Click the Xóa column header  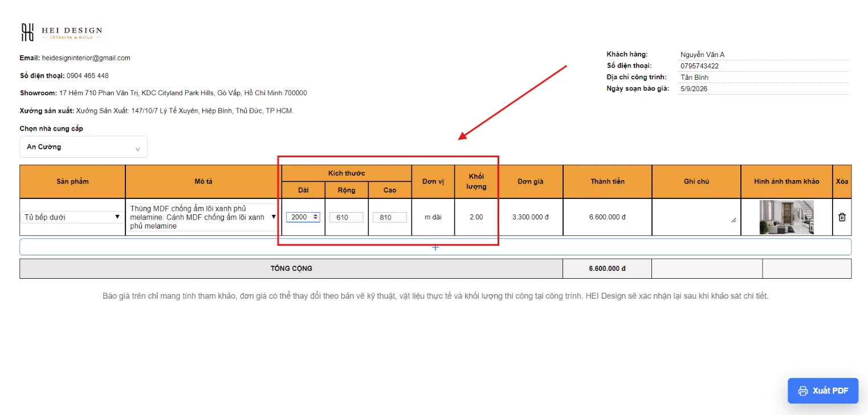tap(842, 181)
